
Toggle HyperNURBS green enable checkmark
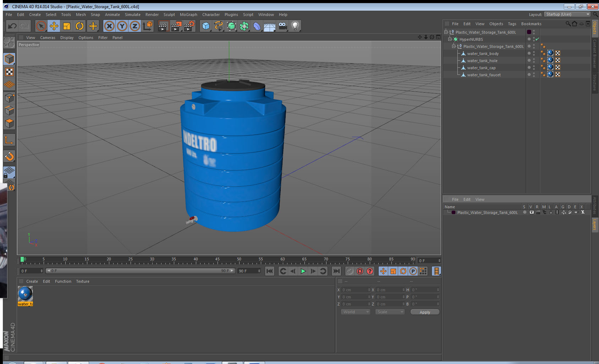tap(537, 39)
